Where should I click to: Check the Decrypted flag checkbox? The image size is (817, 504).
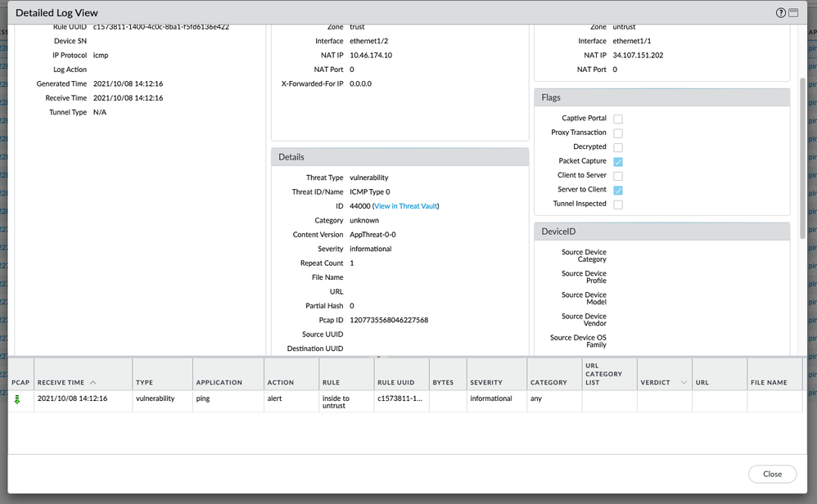[x=618, y=147]
